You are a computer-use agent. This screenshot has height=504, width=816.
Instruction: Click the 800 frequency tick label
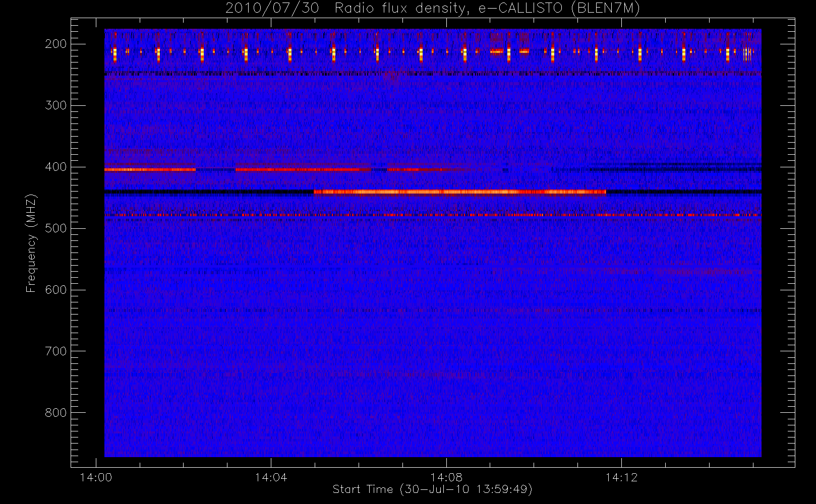click(x=55, y=413)
